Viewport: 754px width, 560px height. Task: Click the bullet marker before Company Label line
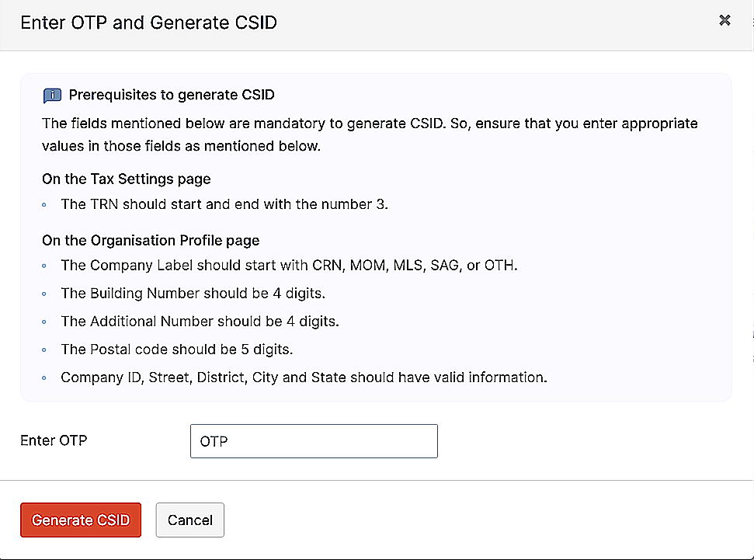pyautogui.click(x=45, y=266)
